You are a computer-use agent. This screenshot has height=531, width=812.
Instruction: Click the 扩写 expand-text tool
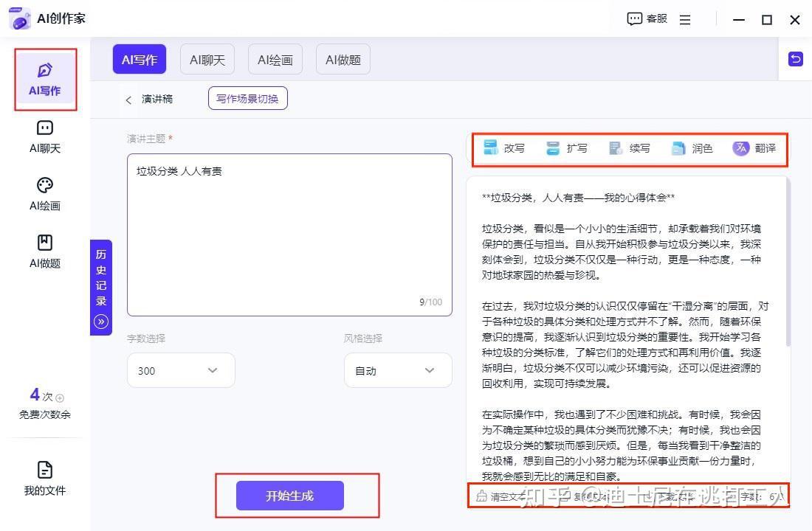click(567, 148)
